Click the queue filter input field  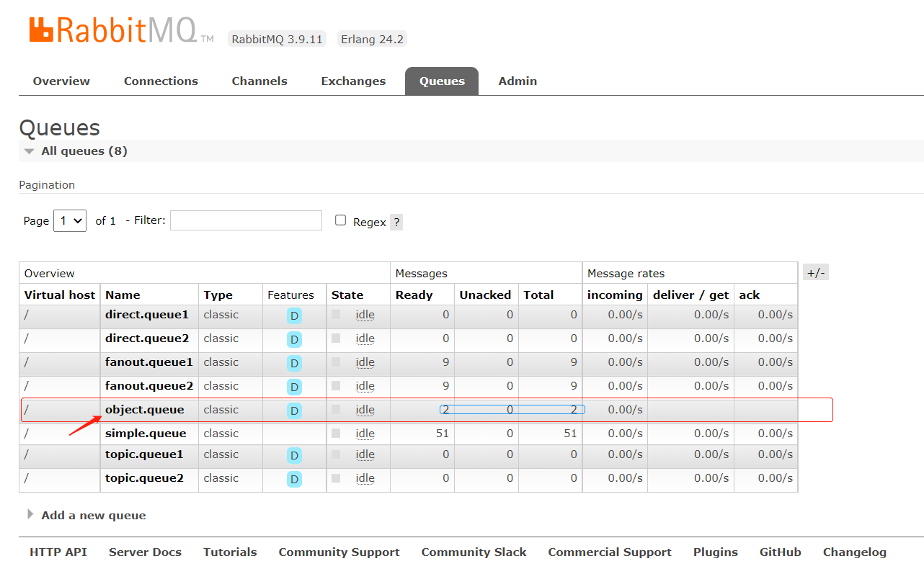(246, 220)
